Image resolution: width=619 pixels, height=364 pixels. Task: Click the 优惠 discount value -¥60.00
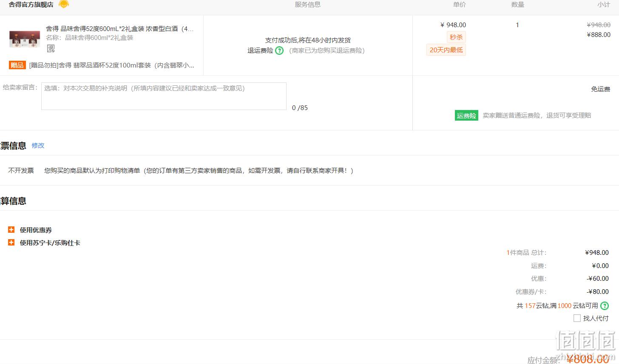pos(598,279)
